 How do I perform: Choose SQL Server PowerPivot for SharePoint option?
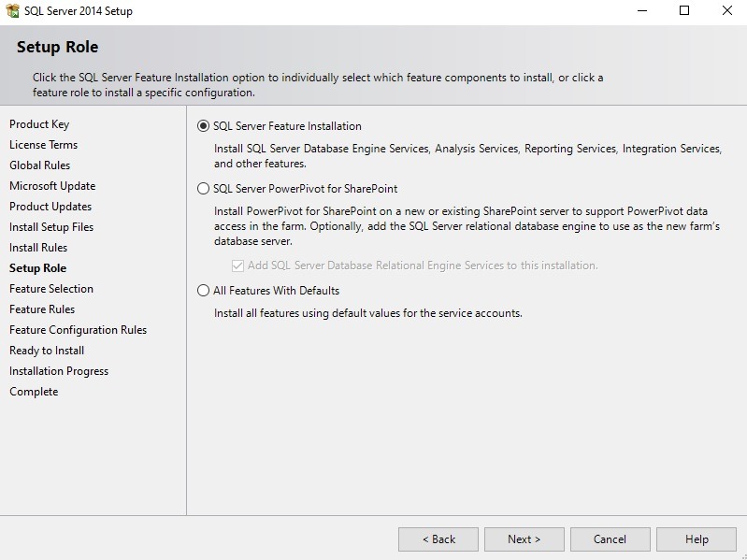204,189
